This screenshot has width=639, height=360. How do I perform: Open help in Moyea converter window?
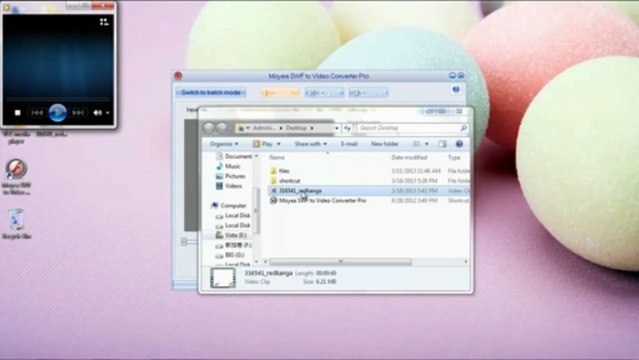(456, 90)
